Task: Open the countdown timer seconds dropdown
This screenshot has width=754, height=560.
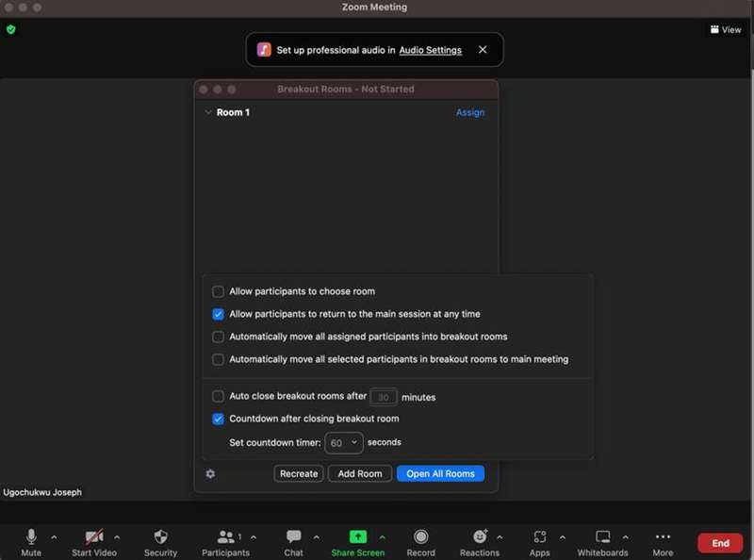Action: pyautogui.click(x=344, y=442)
